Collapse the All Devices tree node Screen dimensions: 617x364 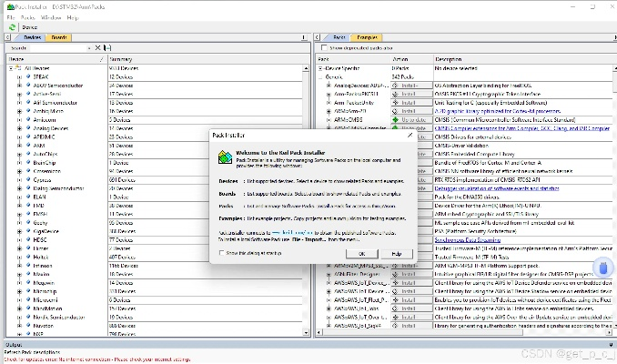pos(12,68)
